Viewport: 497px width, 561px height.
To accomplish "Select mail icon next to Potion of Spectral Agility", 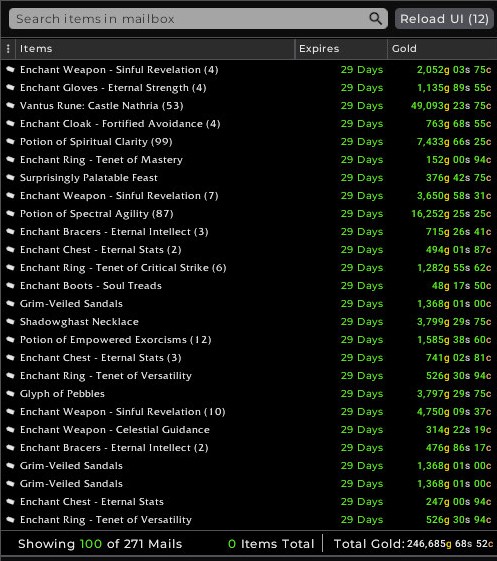I will pyautogui.click(x=10, y=214).
